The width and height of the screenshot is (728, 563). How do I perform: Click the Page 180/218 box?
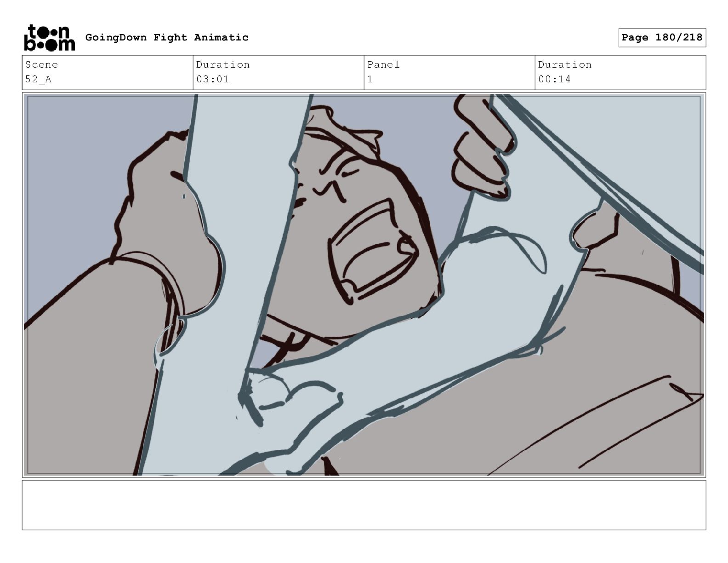point(662,38)
